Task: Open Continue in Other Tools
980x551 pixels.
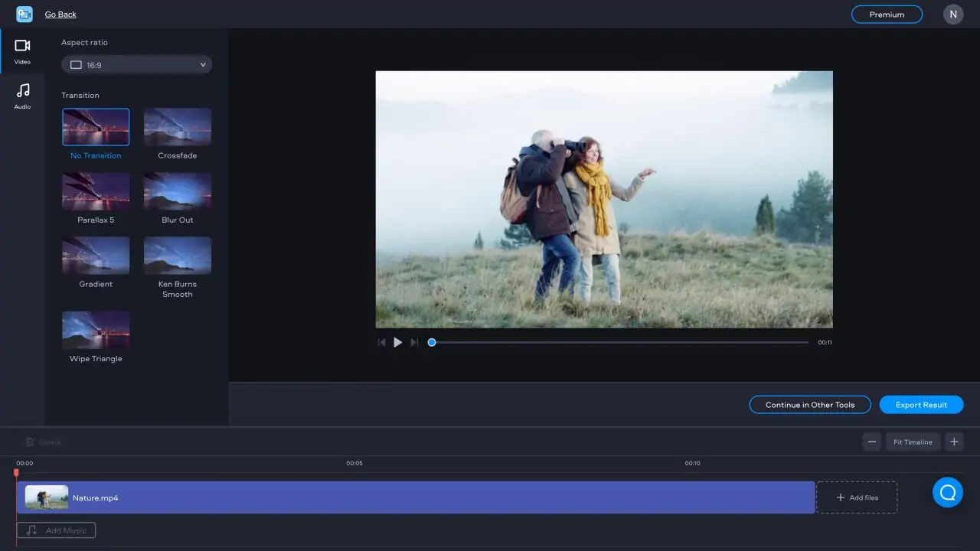Action: (809, 404)
